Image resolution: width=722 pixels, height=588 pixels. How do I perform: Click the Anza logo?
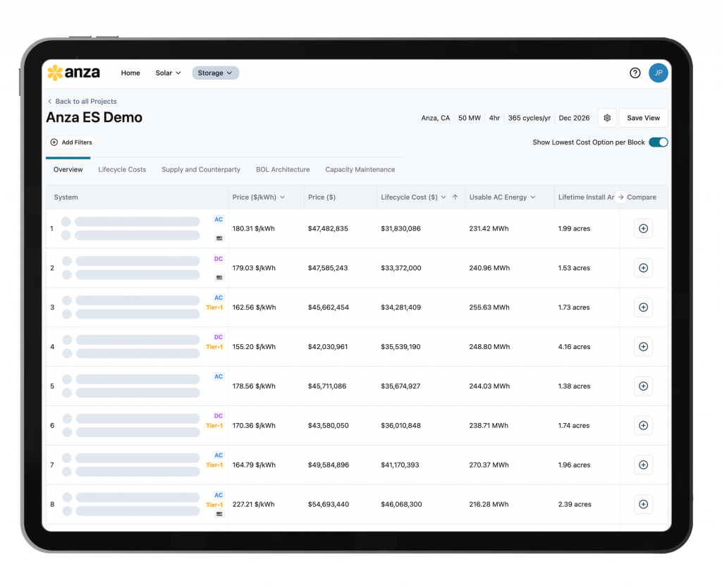tap(73, 73)
